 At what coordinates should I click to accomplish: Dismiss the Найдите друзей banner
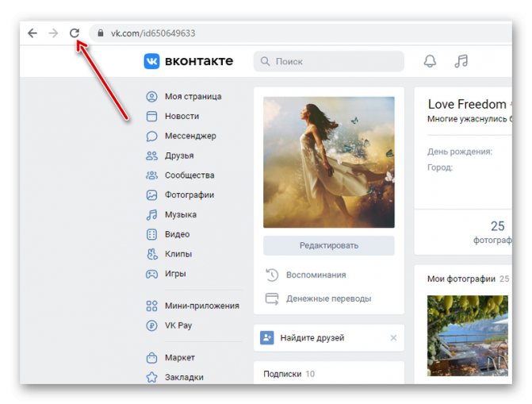click(393, 338)
